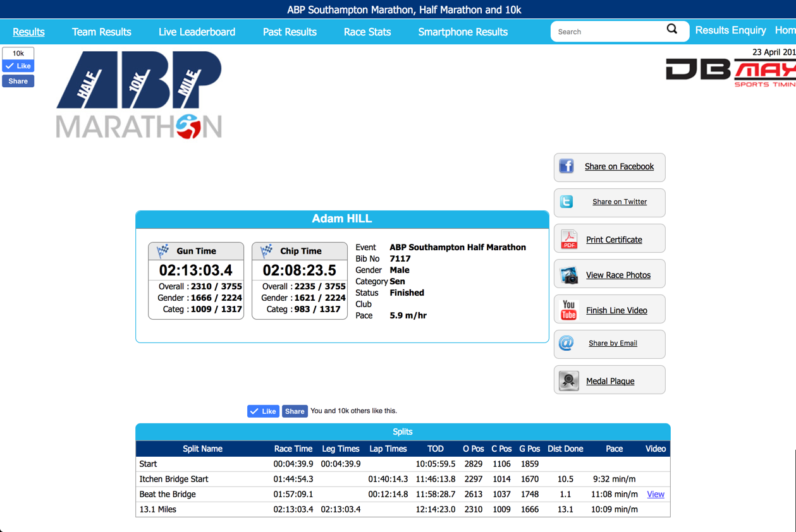Click the Splits table title bar
This screenshot has height=532, width=796.
click(x=403, y=432)
